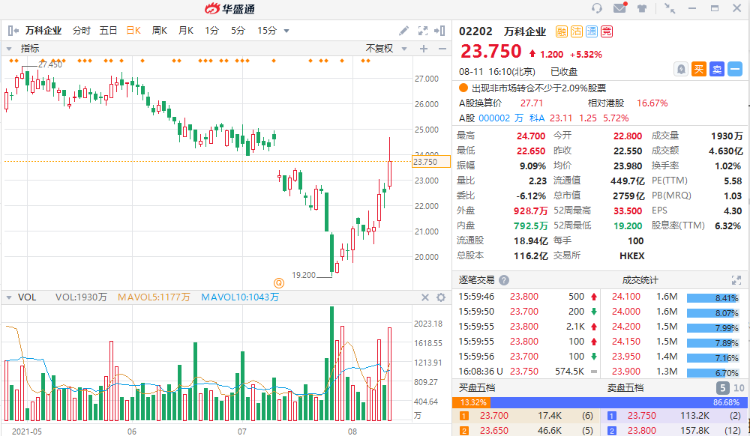Click the non-market transfer notice text
Viewport: 750px width, 436px height.
(x=539, y=88)
